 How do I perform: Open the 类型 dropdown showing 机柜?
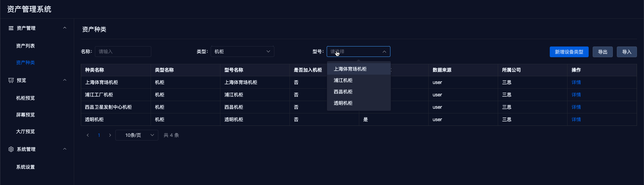(x=243, y=52)
